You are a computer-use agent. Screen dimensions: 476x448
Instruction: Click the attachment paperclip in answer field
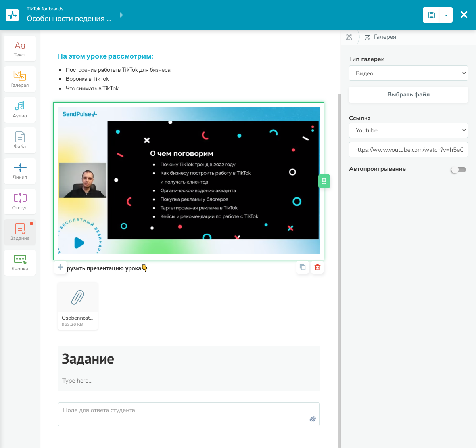click(x=313, y=419)
